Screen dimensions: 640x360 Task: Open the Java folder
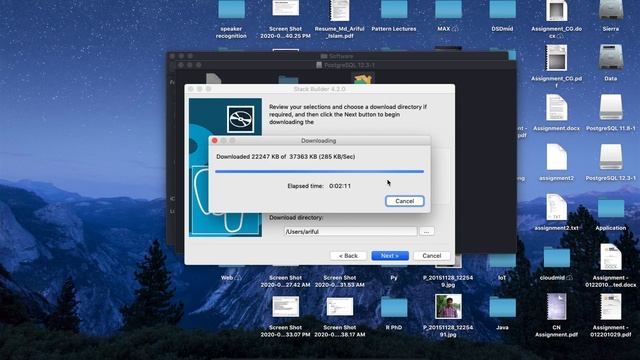(502, 307)
